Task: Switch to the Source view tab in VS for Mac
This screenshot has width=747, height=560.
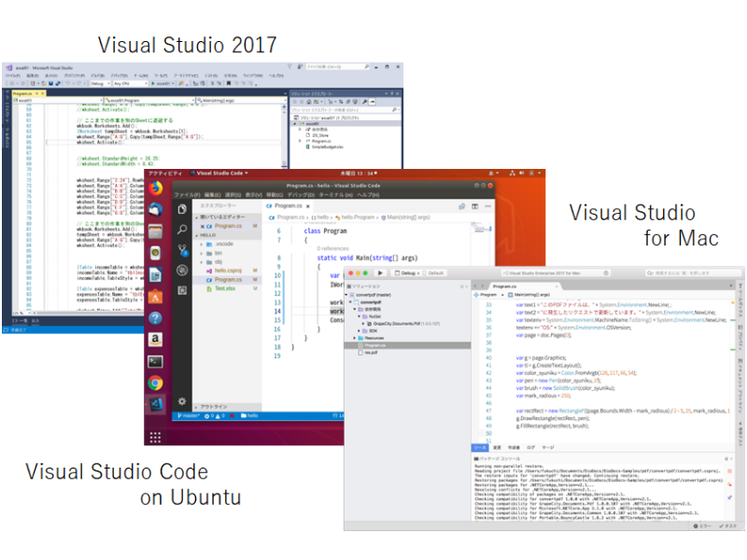Action: click(x=480, y=448)
